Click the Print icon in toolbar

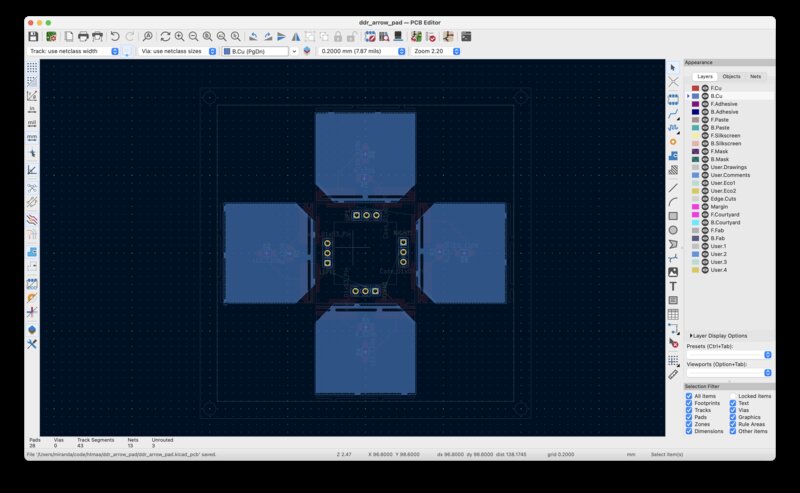[x=83, y=36]
